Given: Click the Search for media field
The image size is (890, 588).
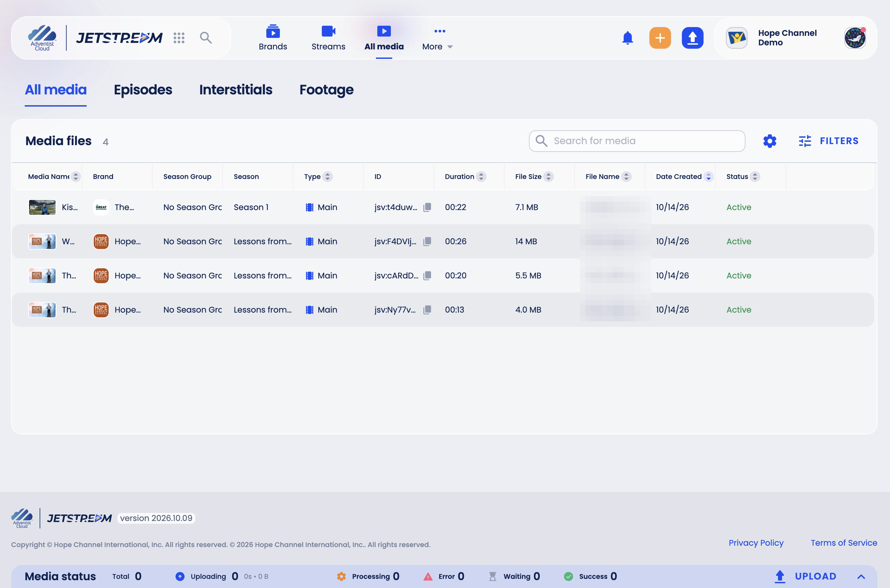Looking at the screenshot, I should tap(637, 141).
